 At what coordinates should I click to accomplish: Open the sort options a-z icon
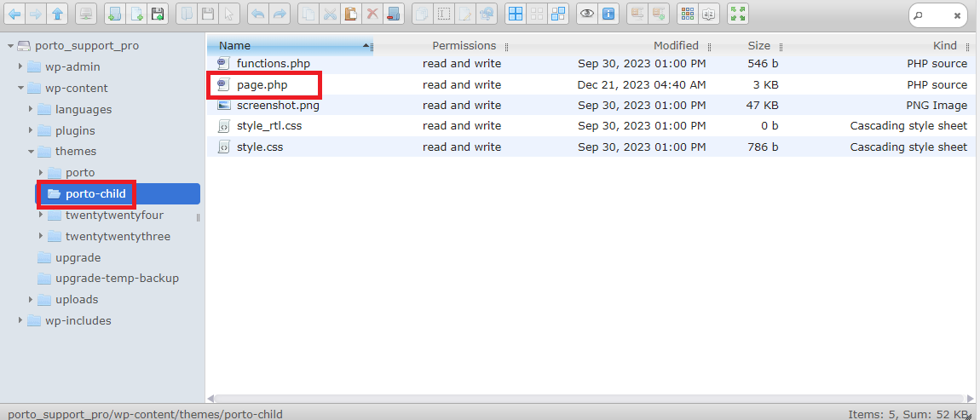(709, 14)
